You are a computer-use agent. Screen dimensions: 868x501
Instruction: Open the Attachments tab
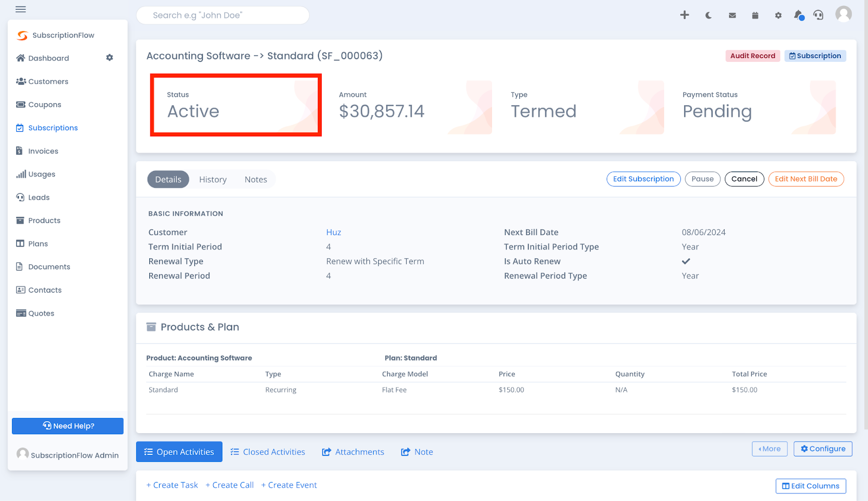coord(353,452)
